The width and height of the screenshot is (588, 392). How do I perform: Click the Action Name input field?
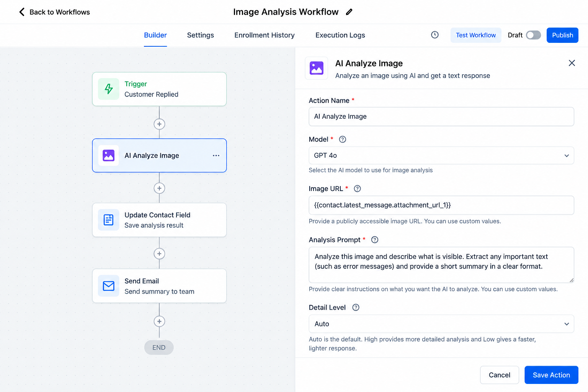441,116
